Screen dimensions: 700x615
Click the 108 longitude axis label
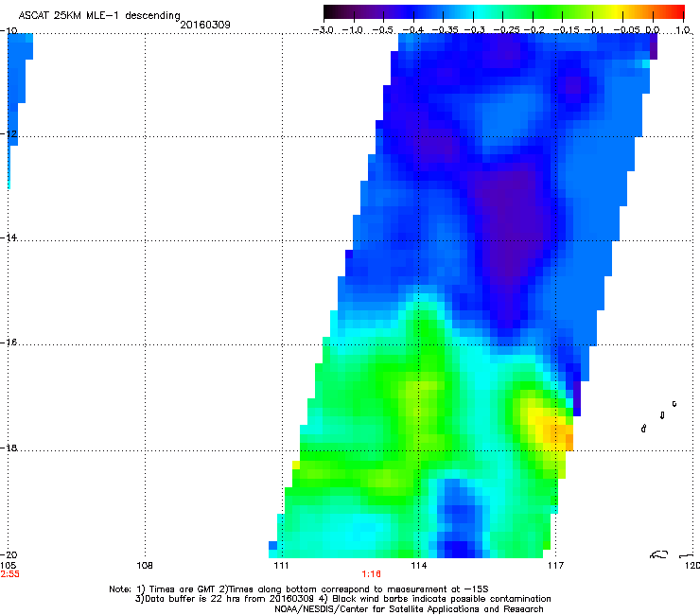point(145,566)
